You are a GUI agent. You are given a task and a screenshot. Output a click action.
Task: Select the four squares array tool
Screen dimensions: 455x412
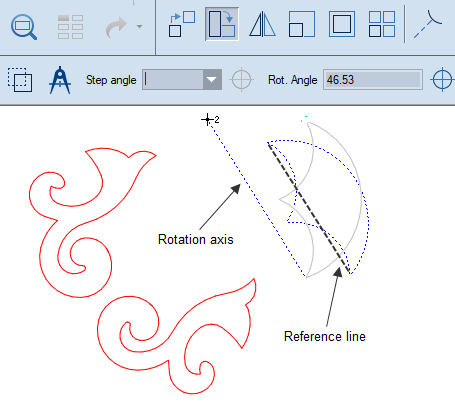click(x=382, y=24)
